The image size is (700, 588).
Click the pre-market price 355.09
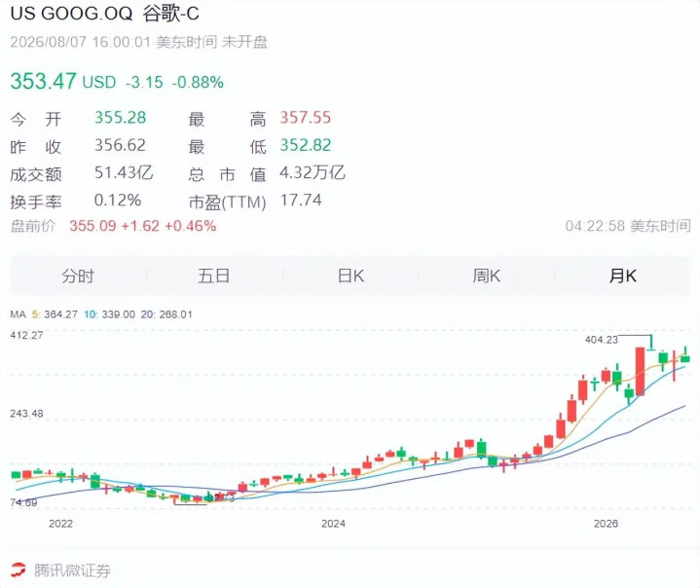click(x=92, y=226)
